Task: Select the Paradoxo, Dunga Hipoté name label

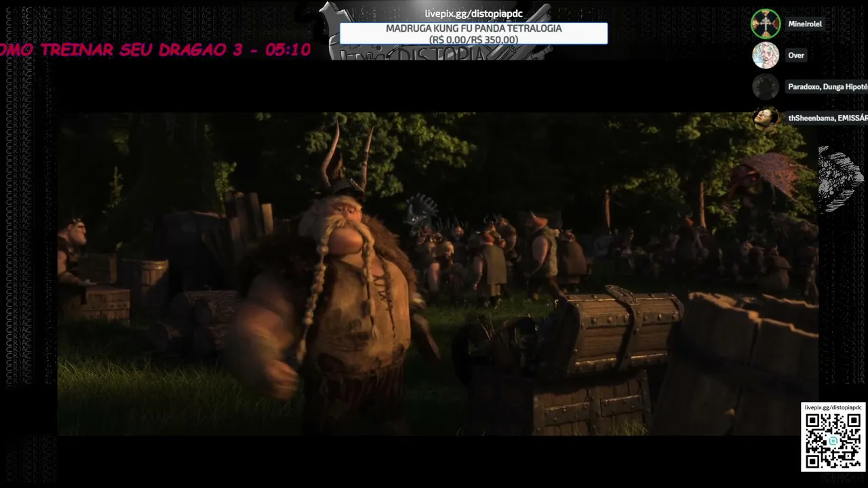Action: 827,87
